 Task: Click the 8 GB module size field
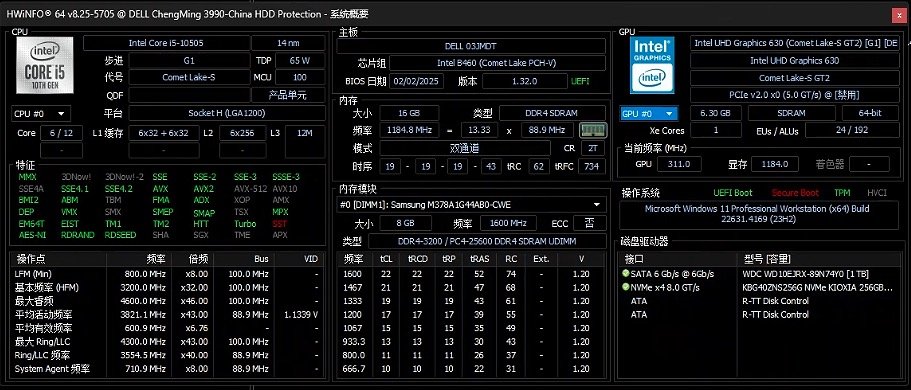[406, 223]
